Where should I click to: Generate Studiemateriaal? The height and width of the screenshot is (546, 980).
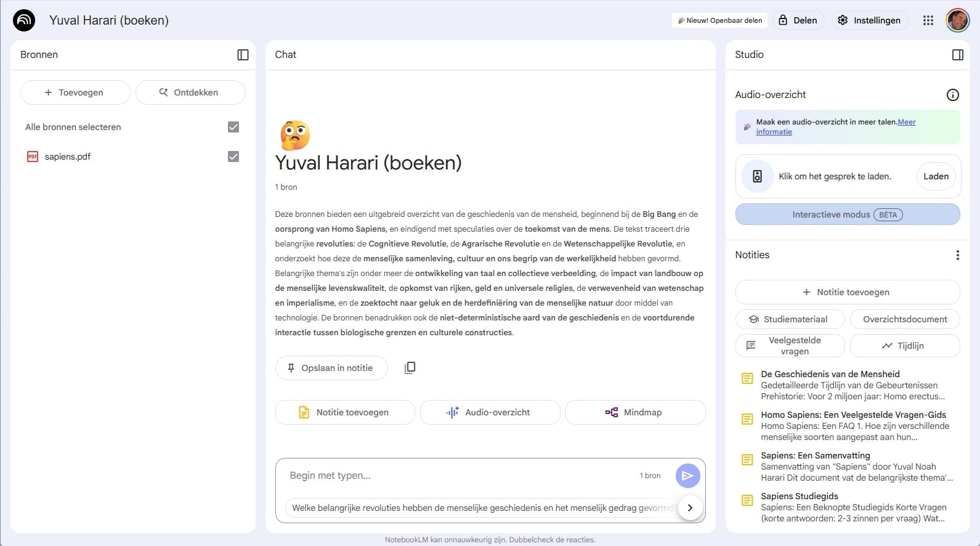pos(790,319)
